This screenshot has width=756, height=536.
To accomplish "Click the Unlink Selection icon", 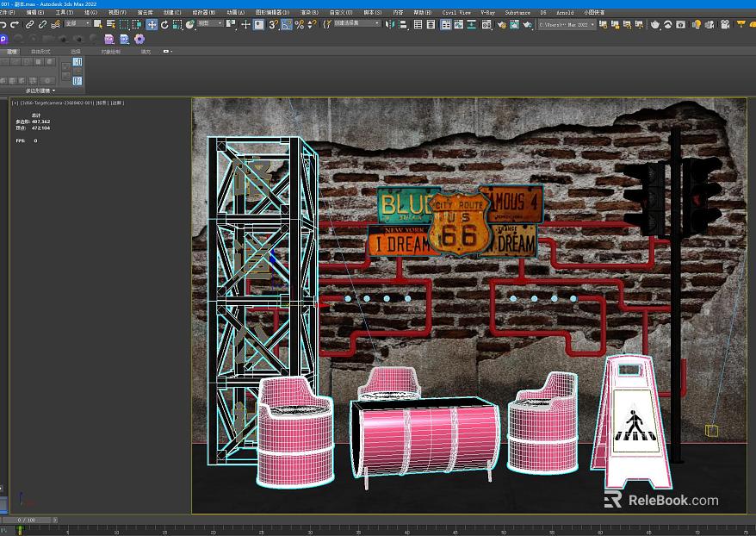I will (42, 24).
